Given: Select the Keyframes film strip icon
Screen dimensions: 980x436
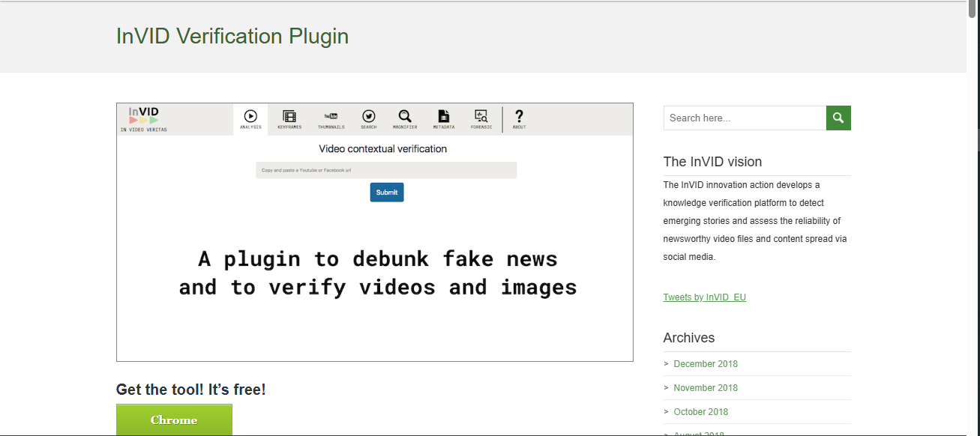Looking at the screenshot, I should (289, 116).
